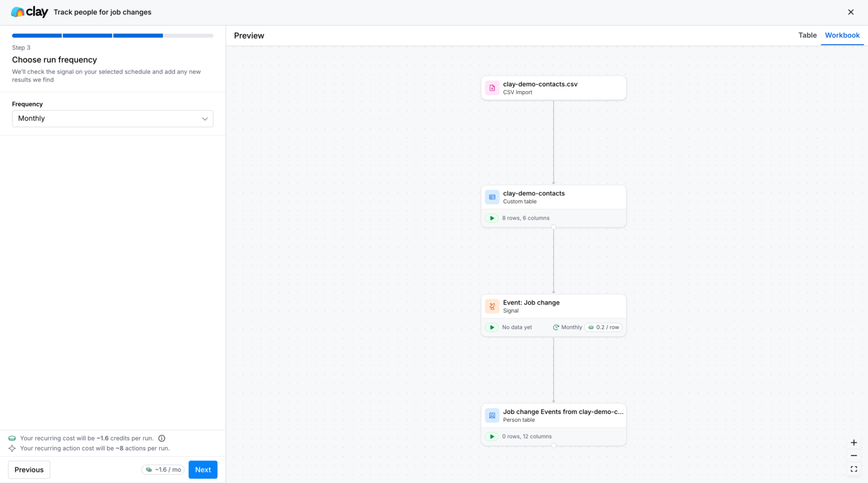Image resolution: width=868 pixels, height=483 pixels.
Task: Zoom out on the workbook canvas
Action: 853,456
